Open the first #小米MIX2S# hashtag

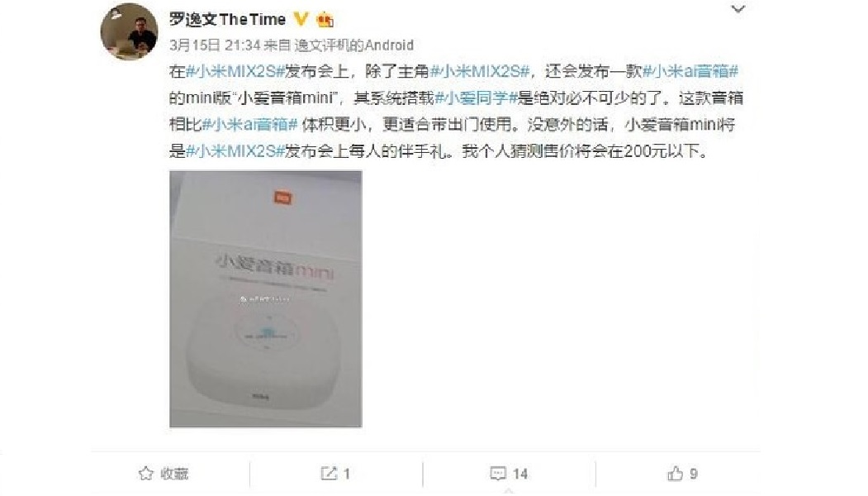(x=235, y=71)
